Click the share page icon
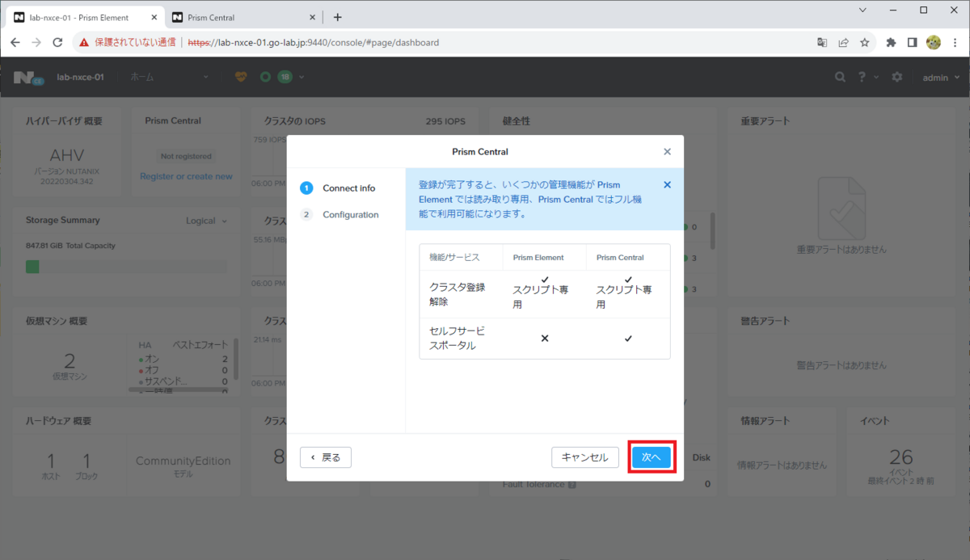970x560 pixels. (x=843, y=42)
